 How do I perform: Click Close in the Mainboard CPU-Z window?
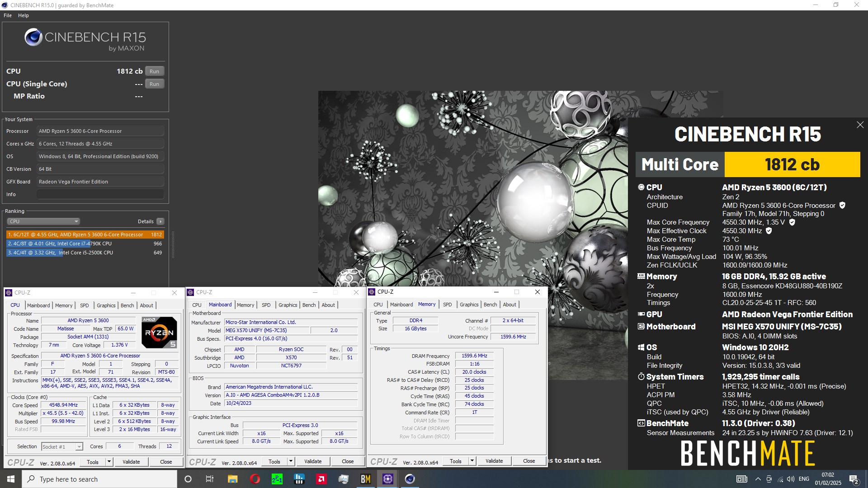point(348,461)
